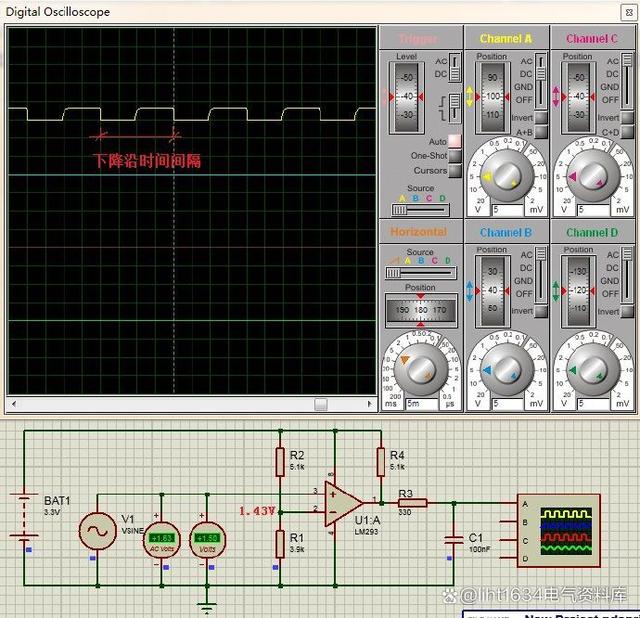The width and height of the screenshot is (640, 618).
Task: Click the oscilloscope instrument in the schematic
Action: tap(558, 531)
